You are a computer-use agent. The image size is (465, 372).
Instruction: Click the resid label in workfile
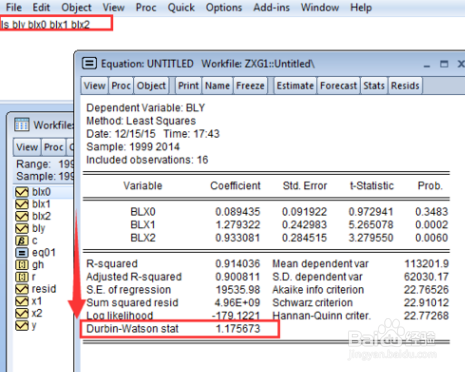point(44,289)
